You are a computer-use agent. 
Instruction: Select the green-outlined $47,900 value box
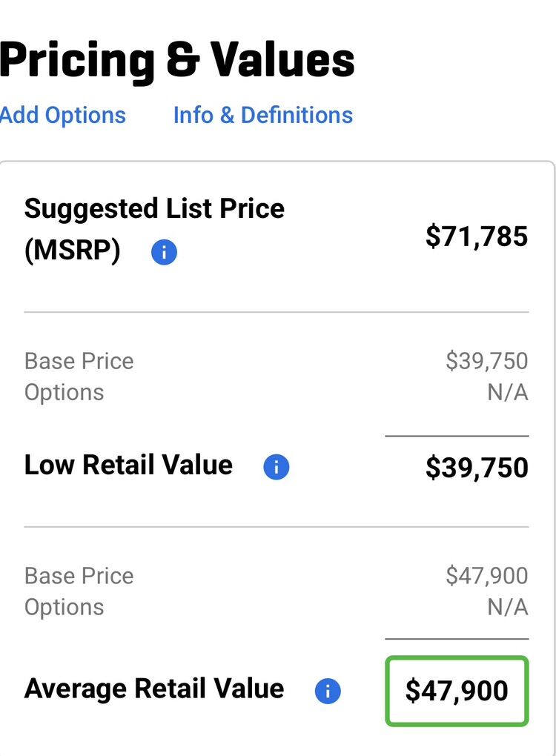click(x=456, y=691)
